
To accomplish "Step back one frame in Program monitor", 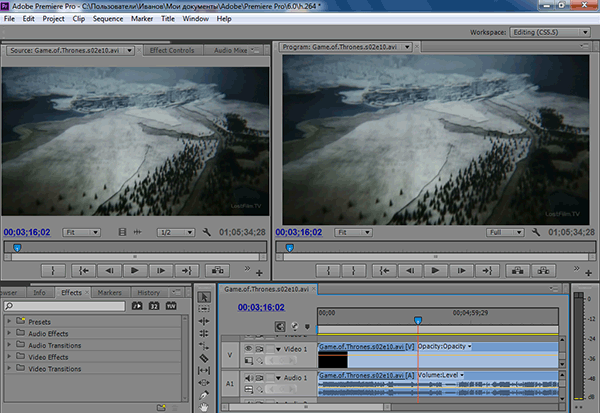I will pyautogui.click(x=410, y=271).
